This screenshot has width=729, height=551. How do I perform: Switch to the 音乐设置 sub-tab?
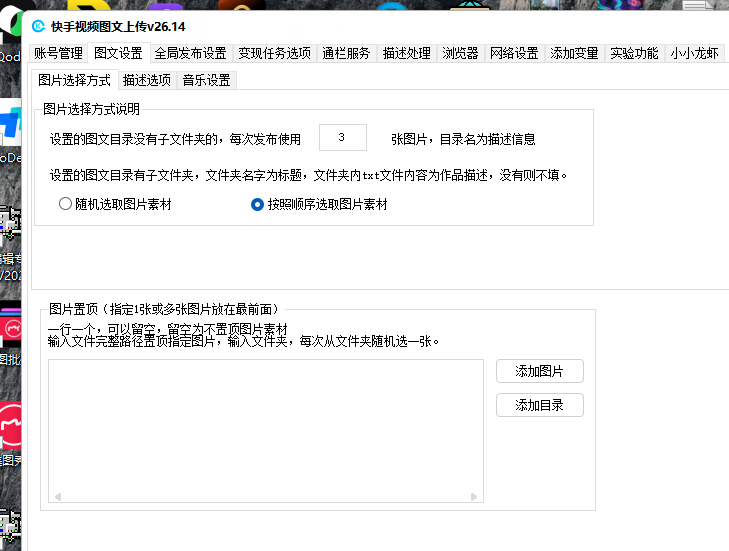pyautogui.click(x=207, y=80)
